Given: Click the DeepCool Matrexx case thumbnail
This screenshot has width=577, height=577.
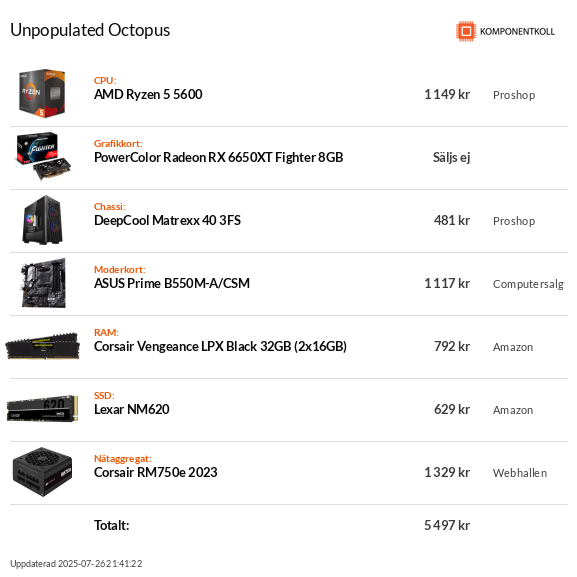Looking at the screenshot, I should point(42,220).
